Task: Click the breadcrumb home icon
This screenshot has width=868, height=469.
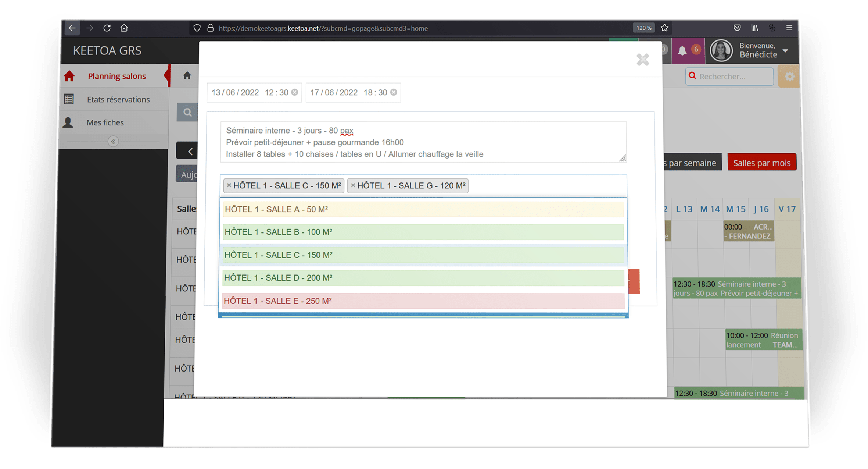Action: pos(187,76)
